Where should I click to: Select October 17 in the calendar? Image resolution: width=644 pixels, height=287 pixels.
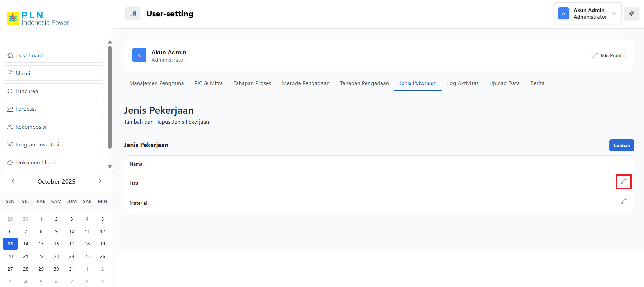[72, 244]
